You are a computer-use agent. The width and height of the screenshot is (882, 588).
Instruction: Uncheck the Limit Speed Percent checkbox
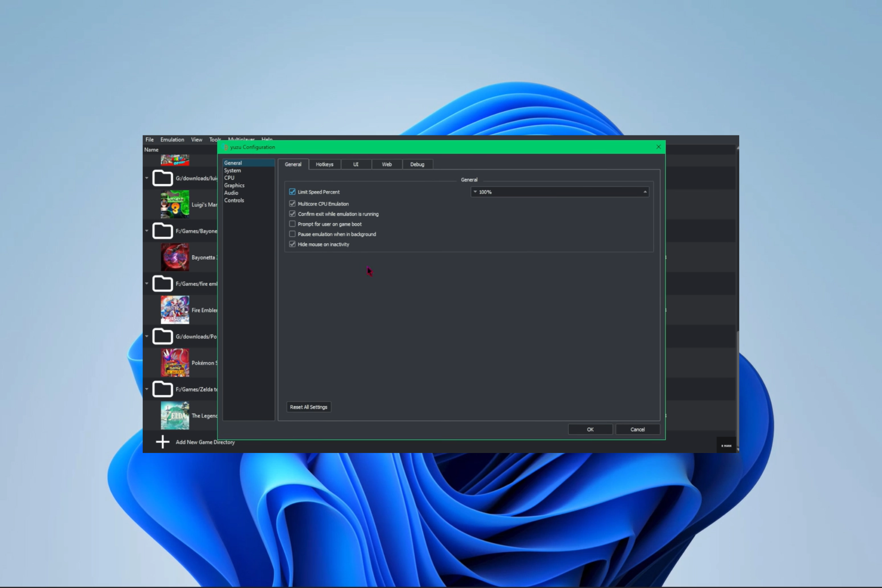point(292,192)
